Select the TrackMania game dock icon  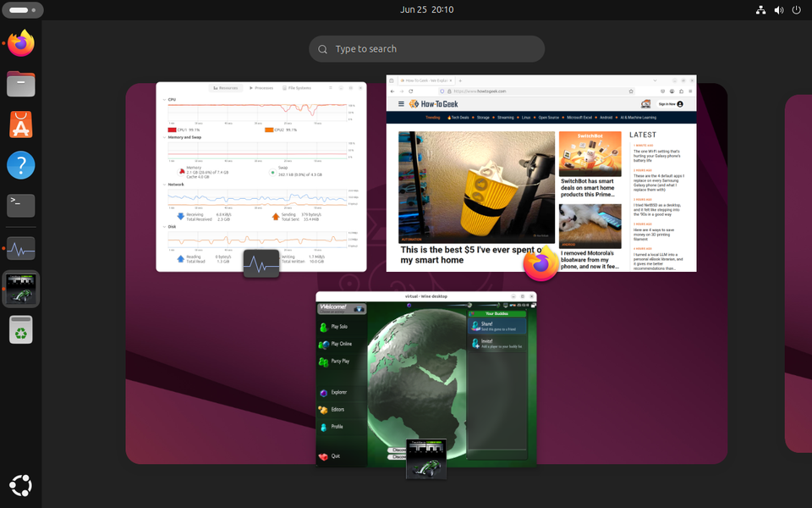(x=20, y=289)
